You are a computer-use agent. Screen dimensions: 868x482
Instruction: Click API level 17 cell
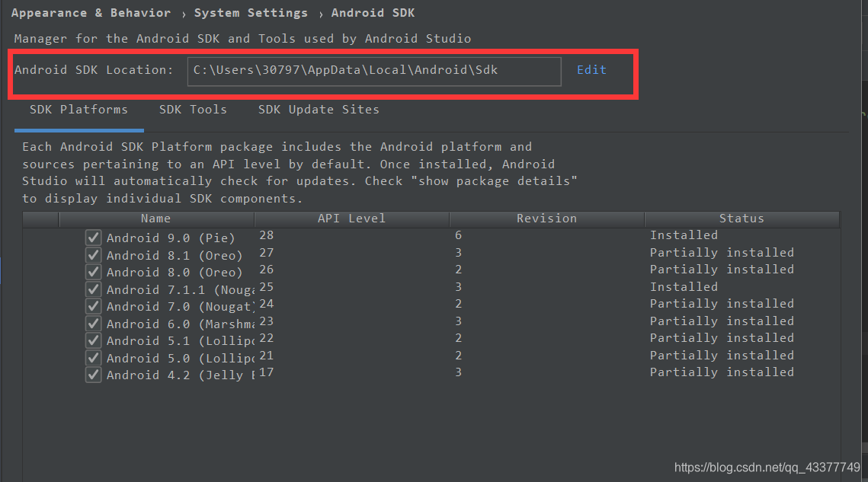coord(266,372)
